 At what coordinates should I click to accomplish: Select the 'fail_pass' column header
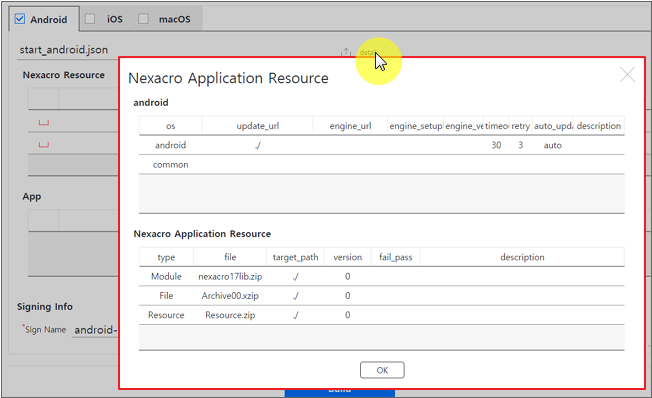[395, 257]
